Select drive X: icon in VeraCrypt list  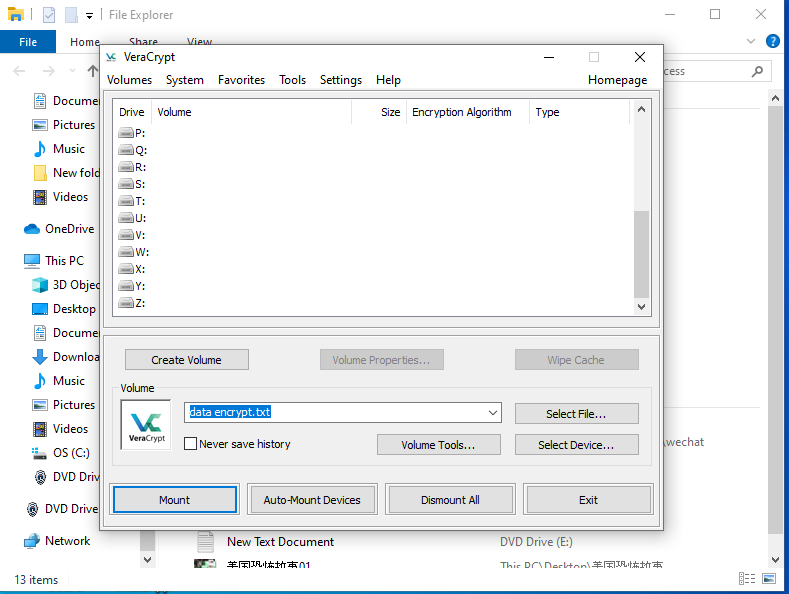(x=126, y=269)
